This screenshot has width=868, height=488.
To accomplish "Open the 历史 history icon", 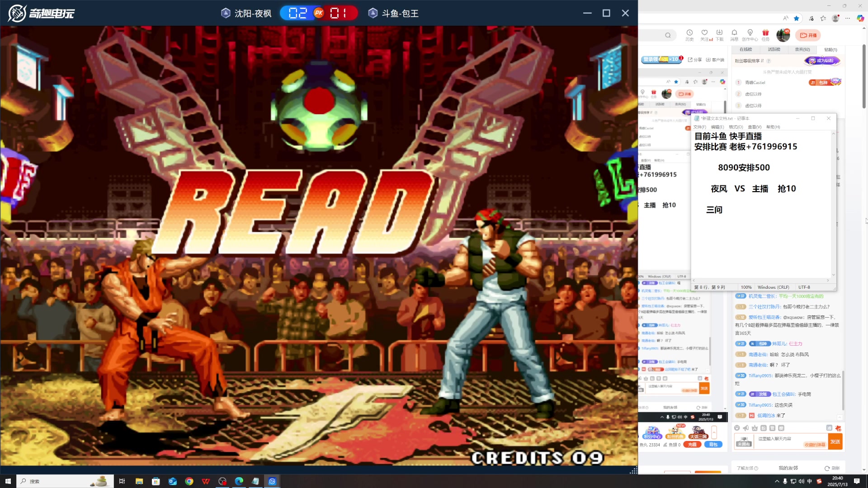I will pyautogui.click(x=689, y=35).
